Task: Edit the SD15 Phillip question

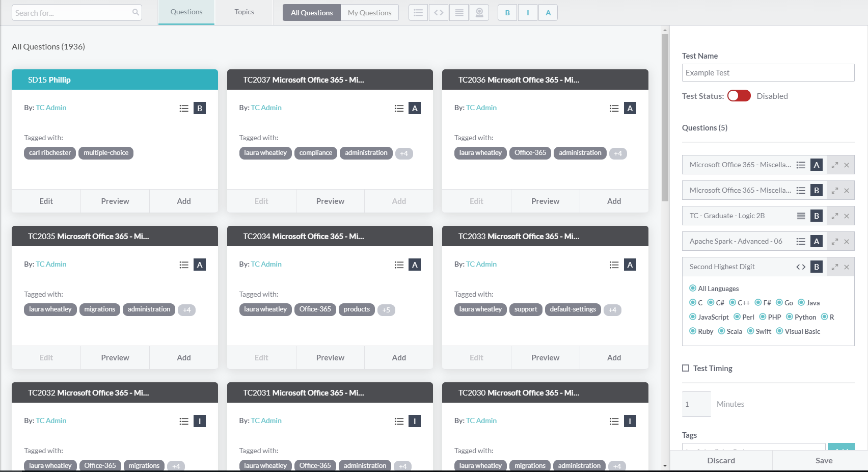Action: (x=46, y=201)
